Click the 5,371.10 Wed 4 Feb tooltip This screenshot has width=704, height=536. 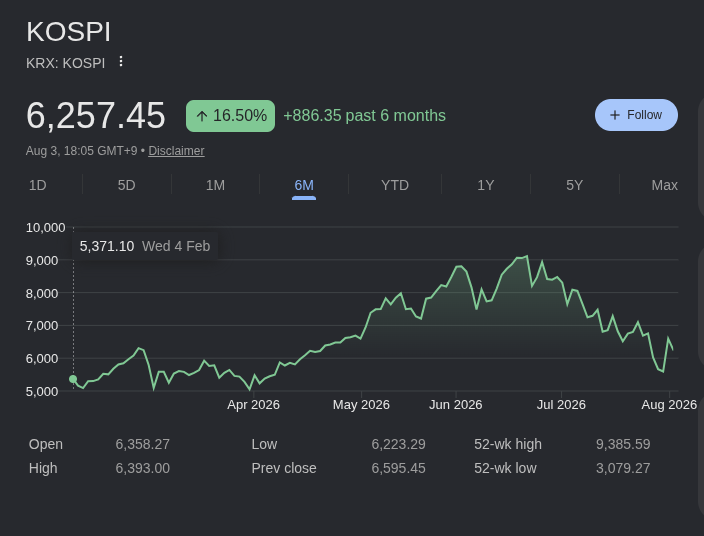click(x=145, y=246)
